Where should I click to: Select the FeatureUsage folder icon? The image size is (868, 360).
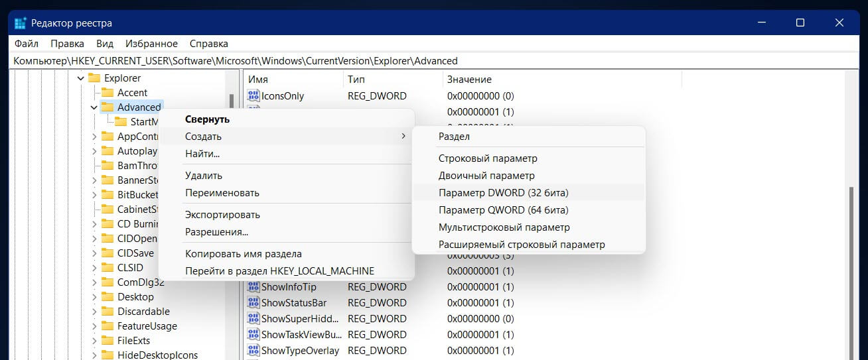pos(107,326)
